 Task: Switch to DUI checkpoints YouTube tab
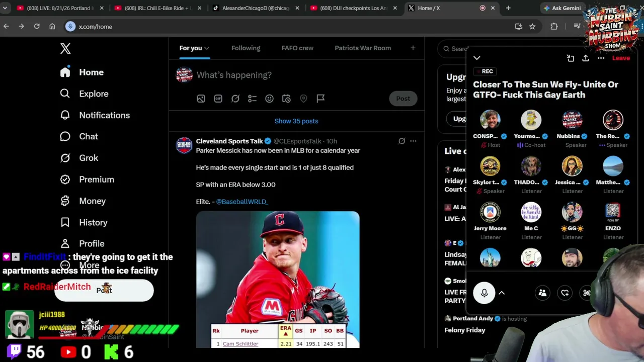tap(352, 8)
